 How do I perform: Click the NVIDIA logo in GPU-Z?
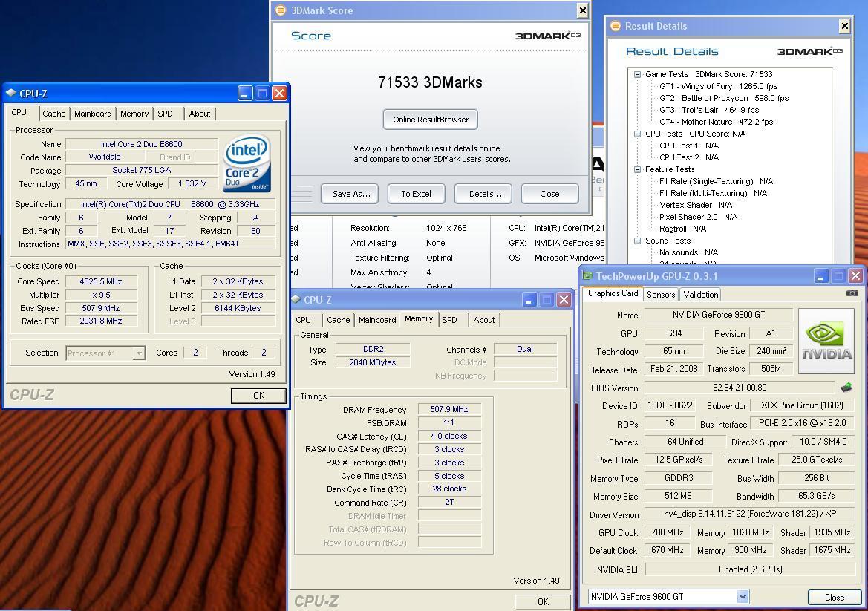coord(827,341)
